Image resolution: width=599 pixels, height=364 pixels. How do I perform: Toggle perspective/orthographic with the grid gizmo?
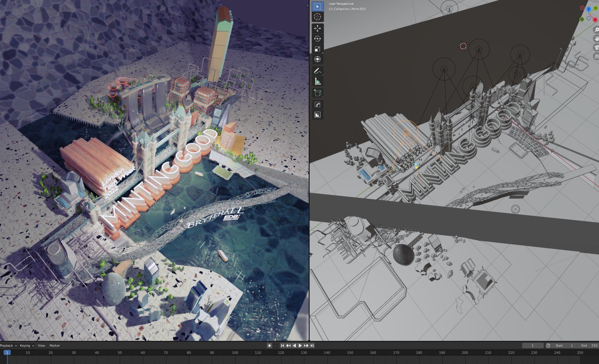(x=596, y=56)
